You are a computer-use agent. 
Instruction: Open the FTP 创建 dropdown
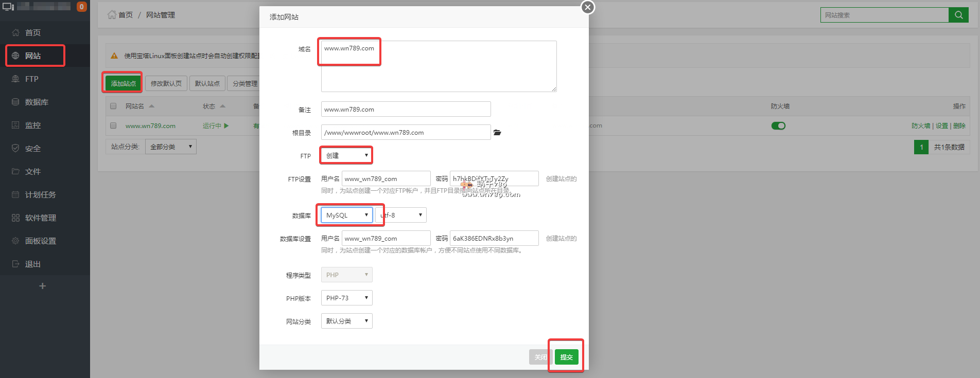coord(346,155)
